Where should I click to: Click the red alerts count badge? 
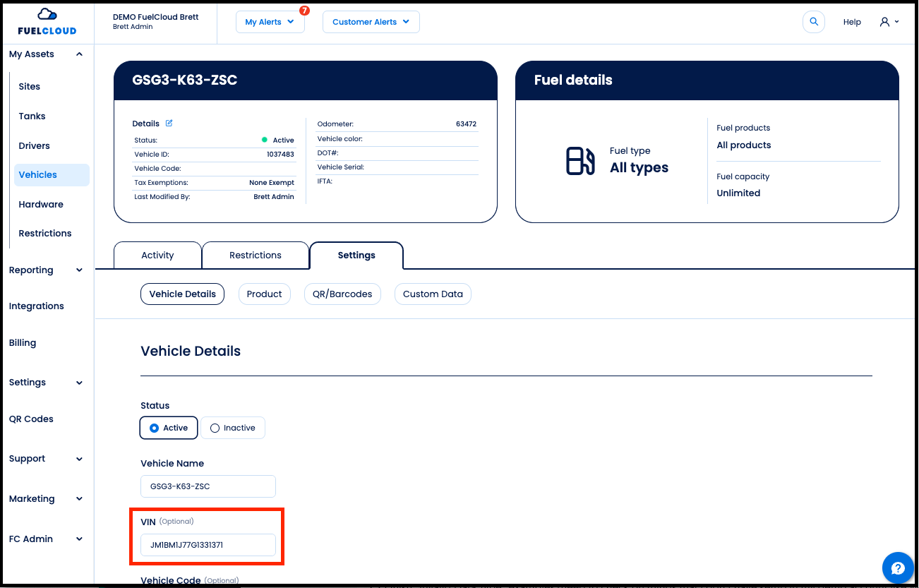pyautogui.click(x=304, y=11)
